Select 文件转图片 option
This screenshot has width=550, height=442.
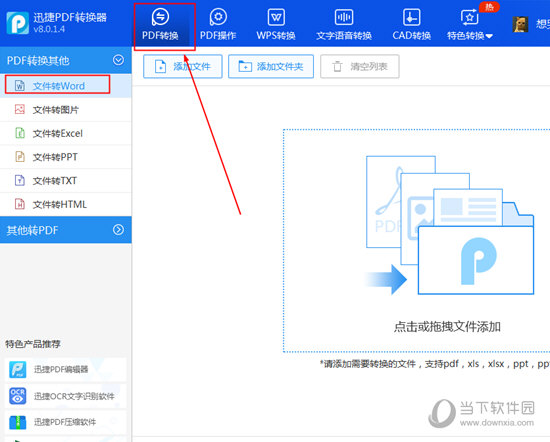click(x=66, y=109)
